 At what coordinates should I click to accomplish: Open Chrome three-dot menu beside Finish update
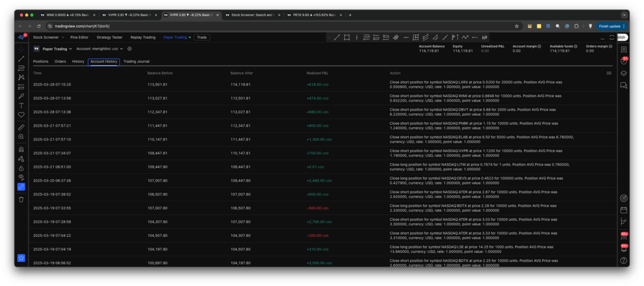tap(624, 26)
